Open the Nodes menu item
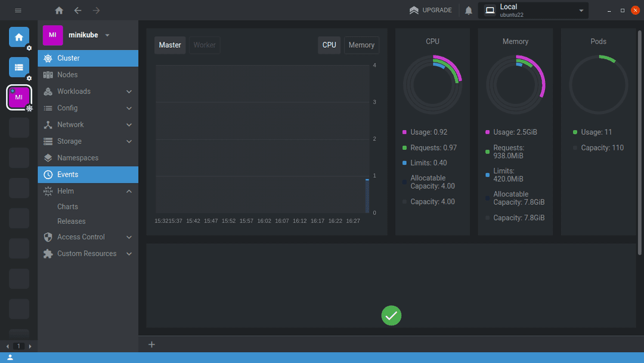The height and width of the screenshot is (363, 644). 67,75
